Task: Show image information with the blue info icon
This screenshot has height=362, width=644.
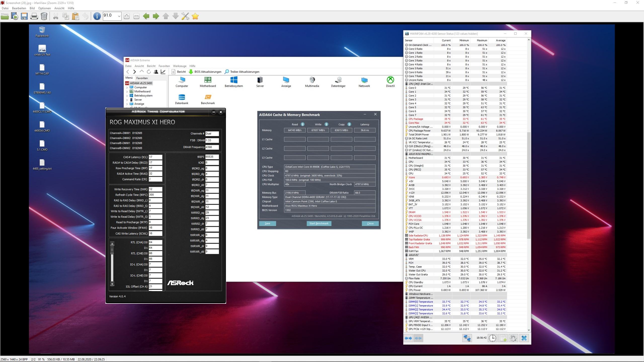Action: (97, 16)
